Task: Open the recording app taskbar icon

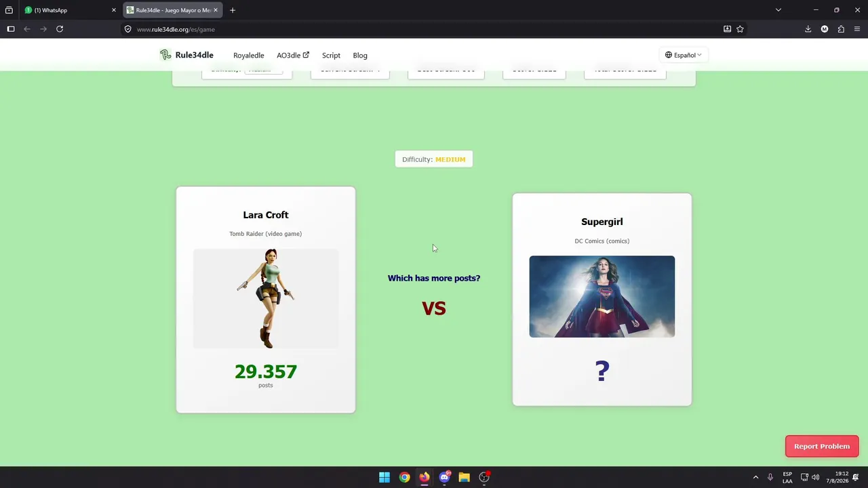Action: click(x=484, y=477)
